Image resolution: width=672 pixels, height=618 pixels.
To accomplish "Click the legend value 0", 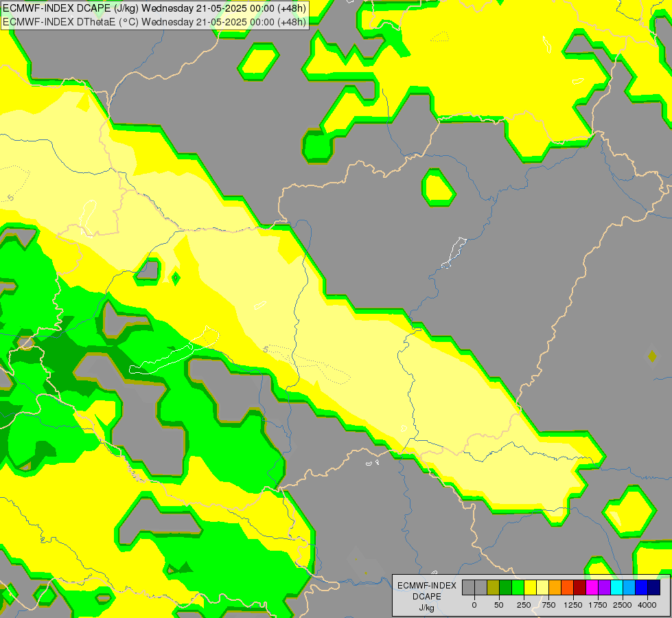I will pos(474,605).
